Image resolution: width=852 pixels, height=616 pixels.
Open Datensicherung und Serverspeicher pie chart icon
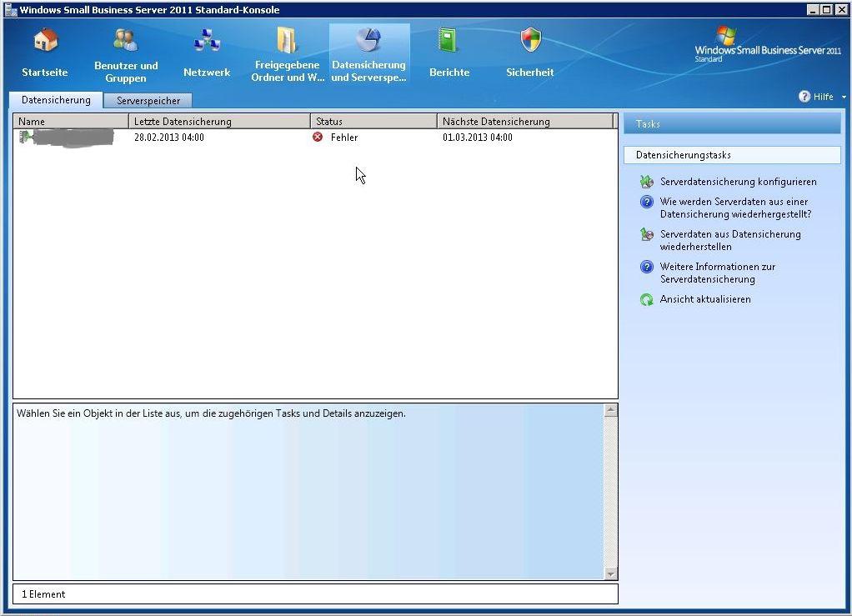[368, 40]
